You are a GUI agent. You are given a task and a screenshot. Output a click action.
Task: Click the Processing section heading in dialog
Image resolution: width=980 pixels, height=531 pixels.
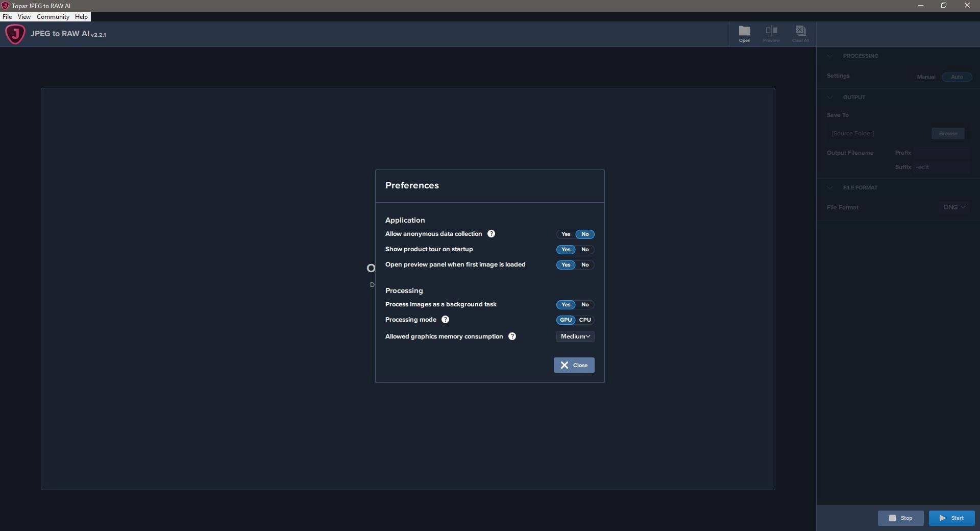404,291
